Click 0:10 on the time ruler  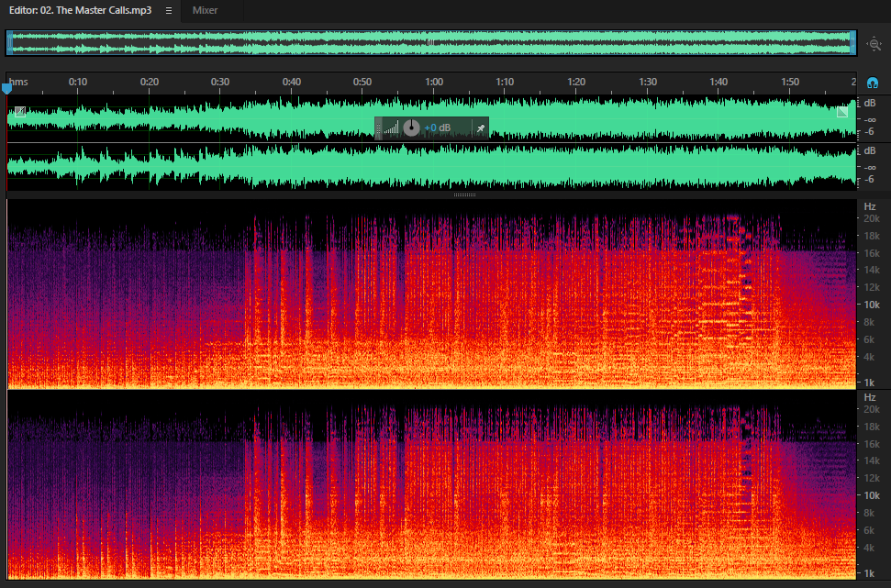tap(78, 82)
